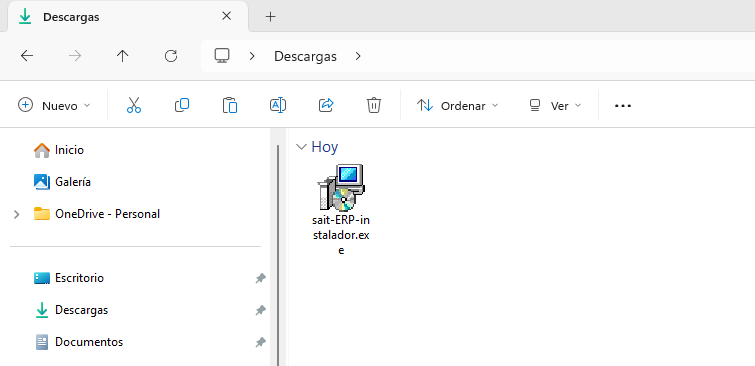The image size is (755, 366).
Task: Open the Ver view dropdown
Action: [x=555, y=105]
